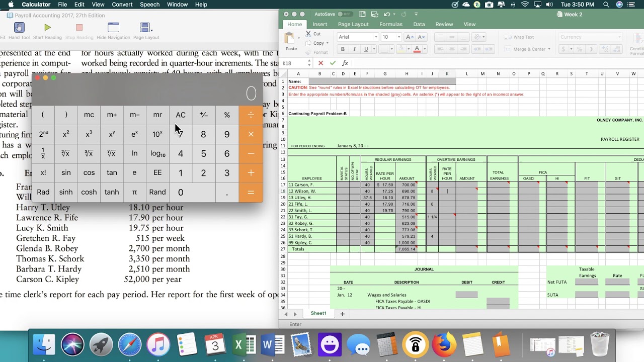The image size is (644, 362).
Task: Switch to the Page Layout ribbon tab
Action: 353,24
